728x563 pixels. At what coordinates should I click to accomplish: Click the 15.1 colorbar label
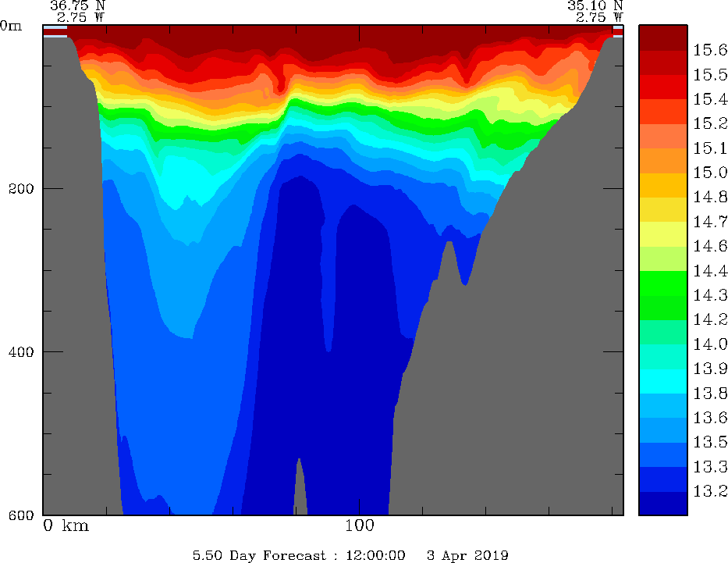point(710,148)
